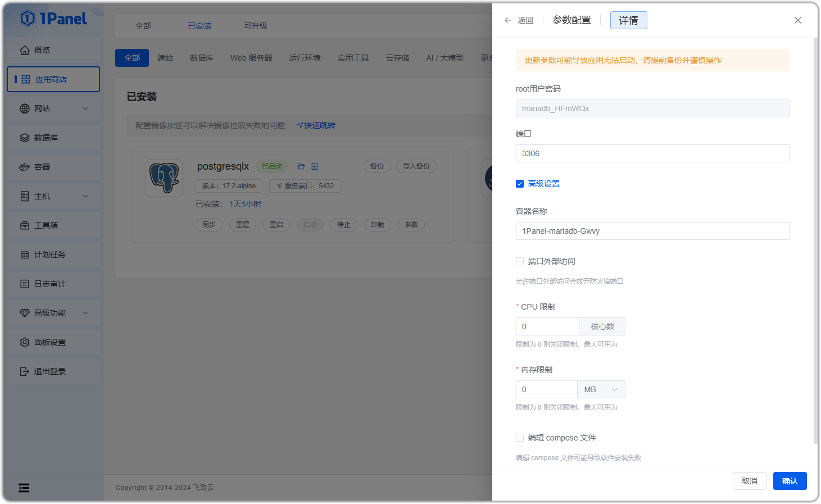Viewport: 821px width, 504px height.
Task: Click the 版本: 17.2-alpine tag
Action: tap(229, 186)
